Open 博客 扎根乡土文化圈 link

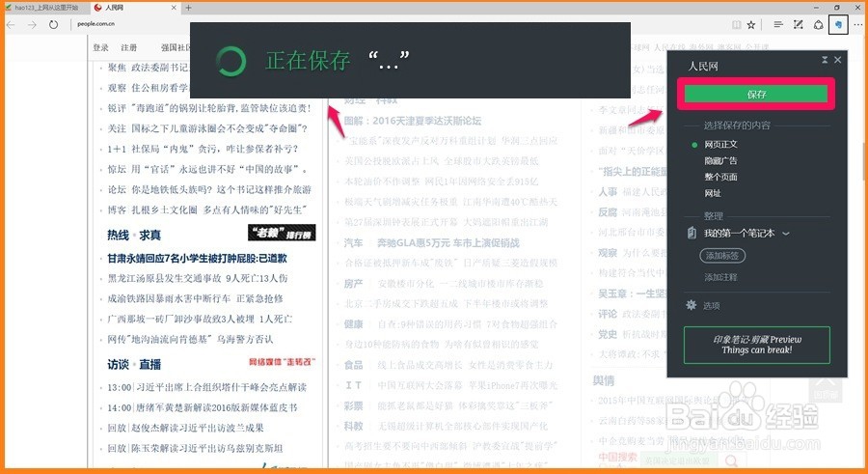click(x=206, y=209)
